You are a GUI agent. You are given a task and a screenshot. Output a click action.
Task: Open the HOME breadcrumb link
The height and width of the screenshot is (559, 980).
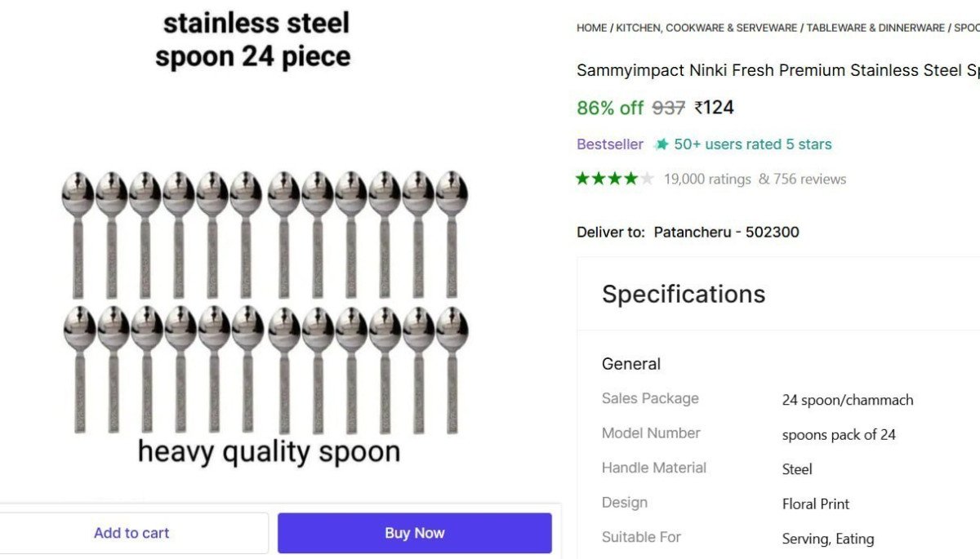click(x=590, y=27)
